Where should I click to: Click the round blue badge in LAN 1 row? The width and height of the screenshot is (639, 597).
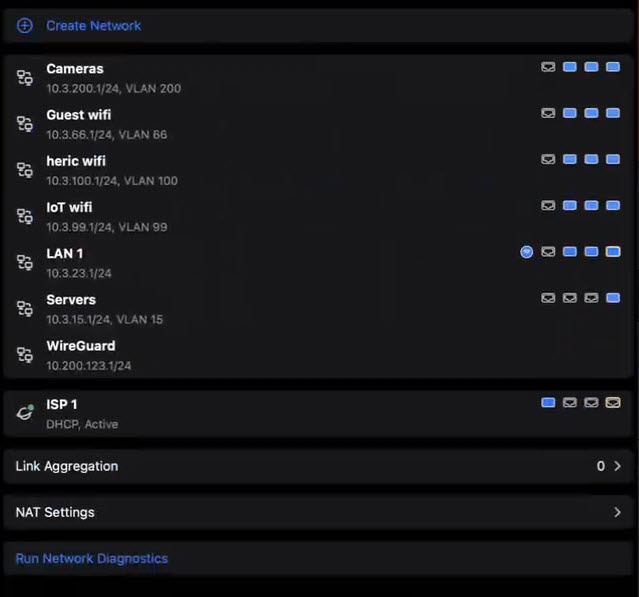(527, 252)
